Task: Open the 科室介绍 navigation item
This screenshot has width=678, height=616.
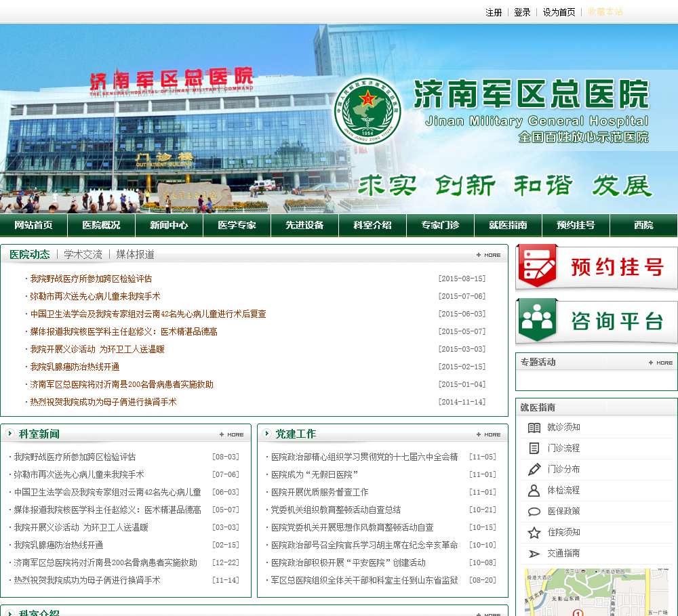Action: point(373,225)
